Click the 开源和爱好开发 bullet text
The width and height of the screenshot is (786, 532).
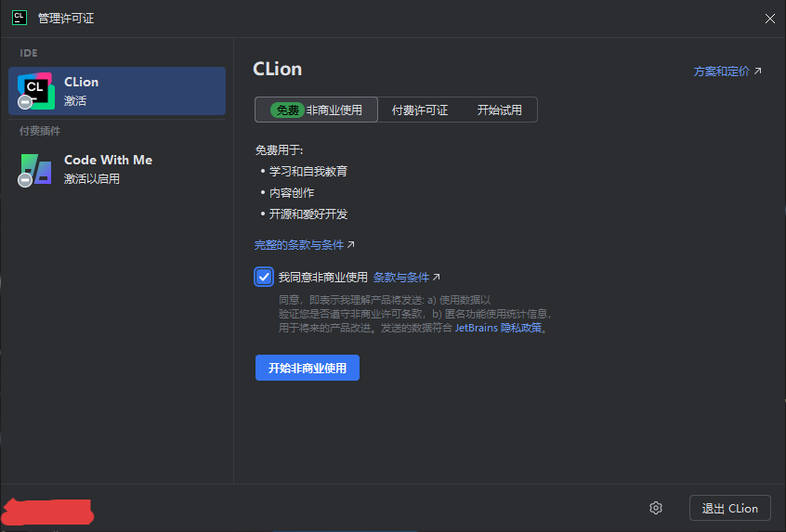[308, 214]
